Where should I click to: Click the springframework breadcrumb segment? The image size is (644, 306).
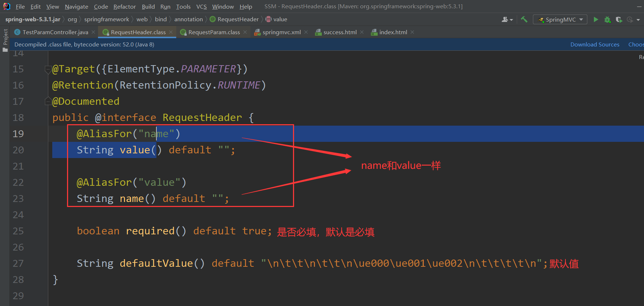point(107,19)
